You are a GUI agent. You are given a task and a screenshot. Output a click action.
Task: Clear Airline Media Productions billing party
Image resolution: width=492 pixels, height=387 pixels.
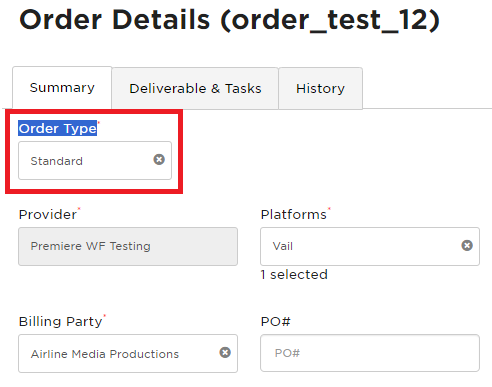pyautogui.click(x=225, y=353)
